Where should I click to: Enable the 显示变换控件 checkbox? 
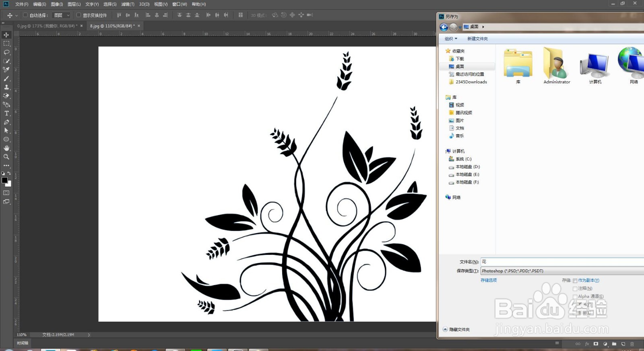(78, 15)
